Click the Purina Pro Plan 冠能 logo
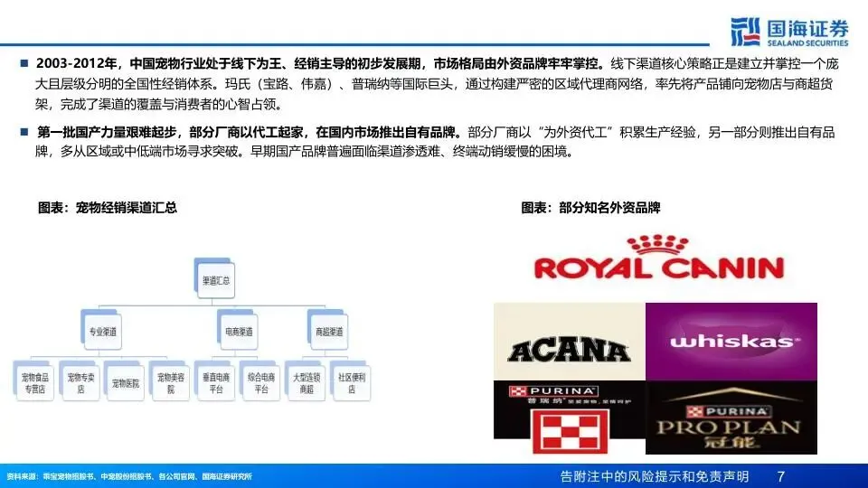This screenshot has height=488, width=868. (x=731, y=418)
